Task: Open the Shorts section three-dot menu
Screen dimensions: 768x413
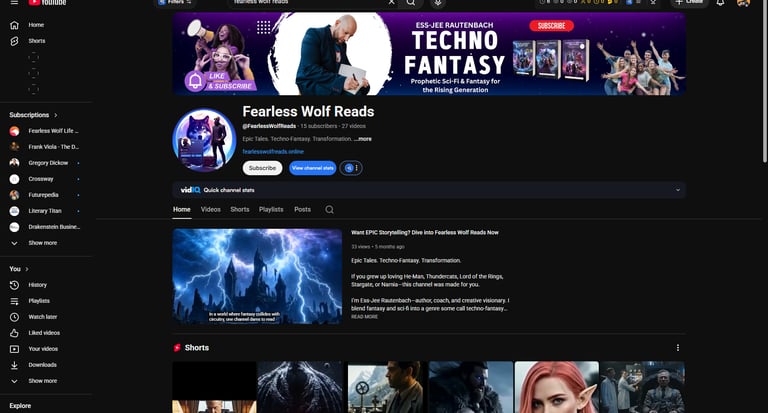Action: coord(678,348)
